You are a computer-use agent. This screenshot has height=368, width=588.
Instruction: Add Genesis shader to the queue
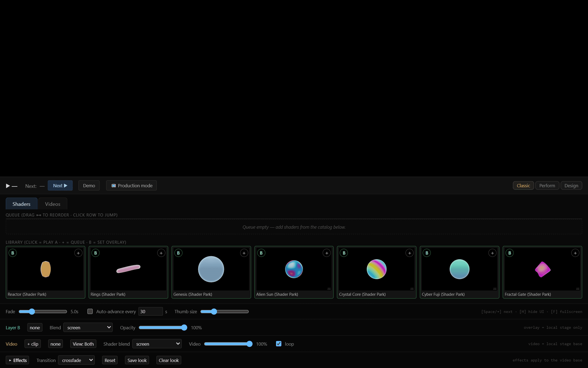pos(244,253)
